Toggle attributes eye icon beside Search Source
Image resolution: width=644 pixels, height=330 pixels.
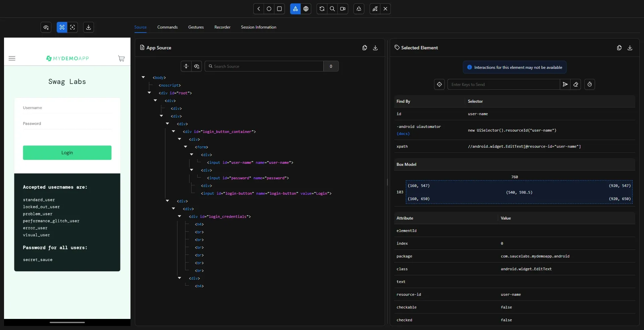[x=197, y=66]
